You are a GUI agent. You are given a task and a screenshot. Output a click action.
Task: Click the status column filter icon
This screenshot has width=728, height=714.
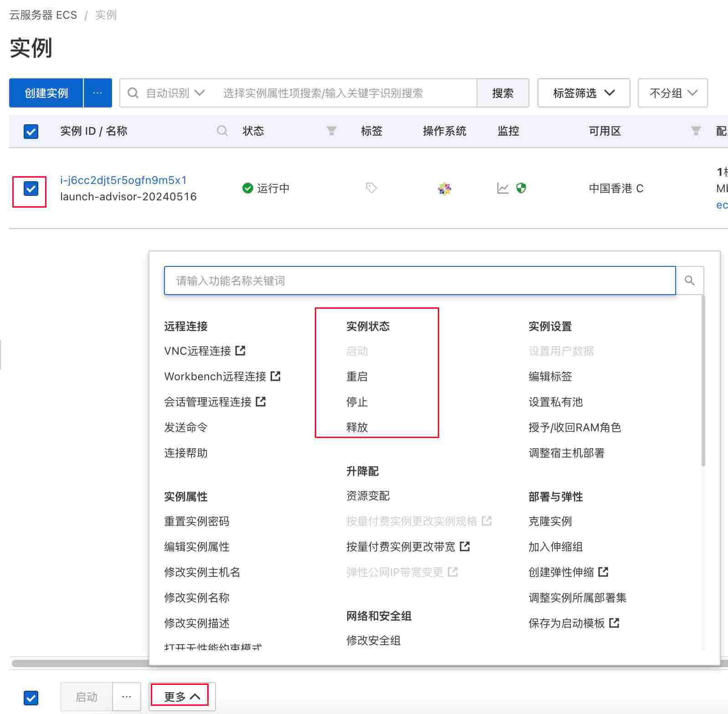pyautogui.click(x=331, y=131)
